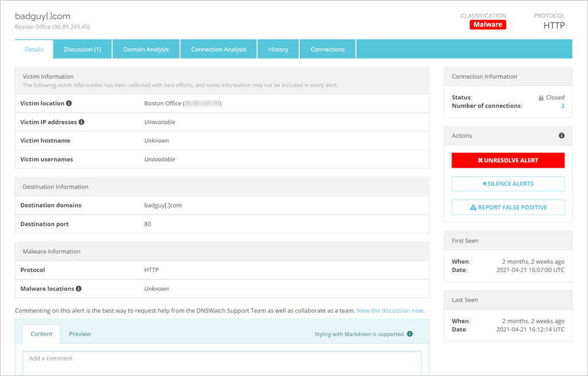Image resolution: width=588 pixels, height=376 pixels.
Task: Switch to the Connection Analysis tab
Action: coord(219,49)
